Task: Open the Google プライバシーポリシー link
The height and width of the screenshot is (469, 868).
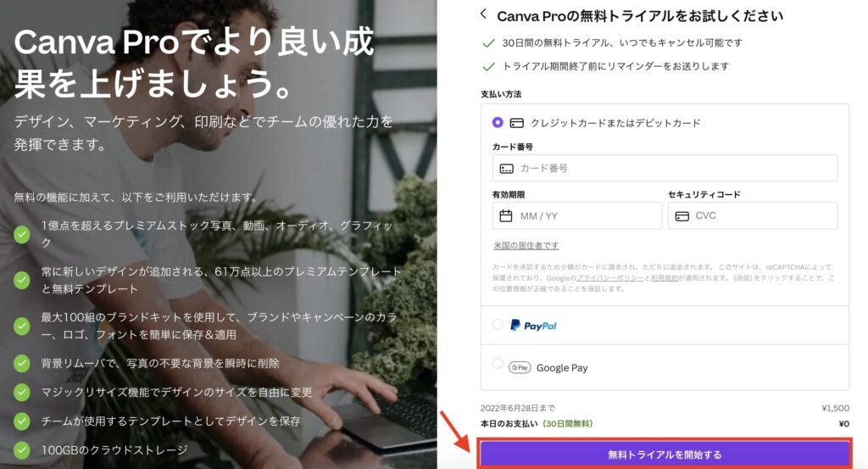Action: pos(610,278)
